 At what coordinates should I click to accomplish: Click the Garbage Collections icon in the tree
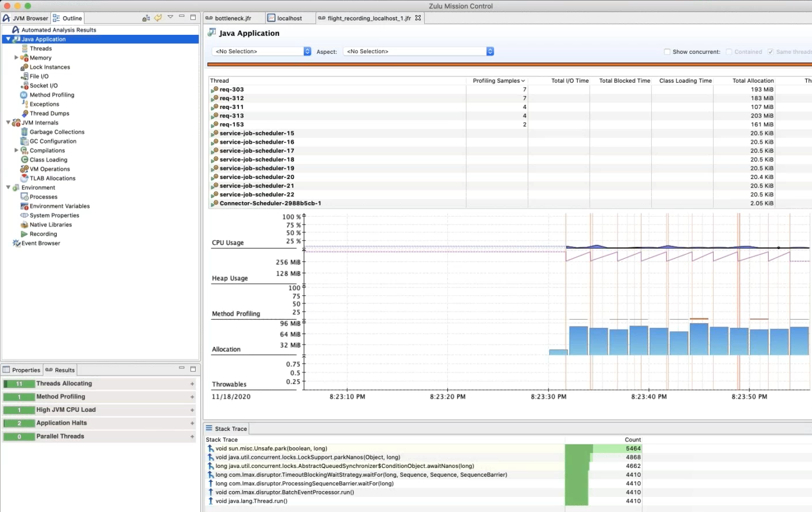pos(24,132)
